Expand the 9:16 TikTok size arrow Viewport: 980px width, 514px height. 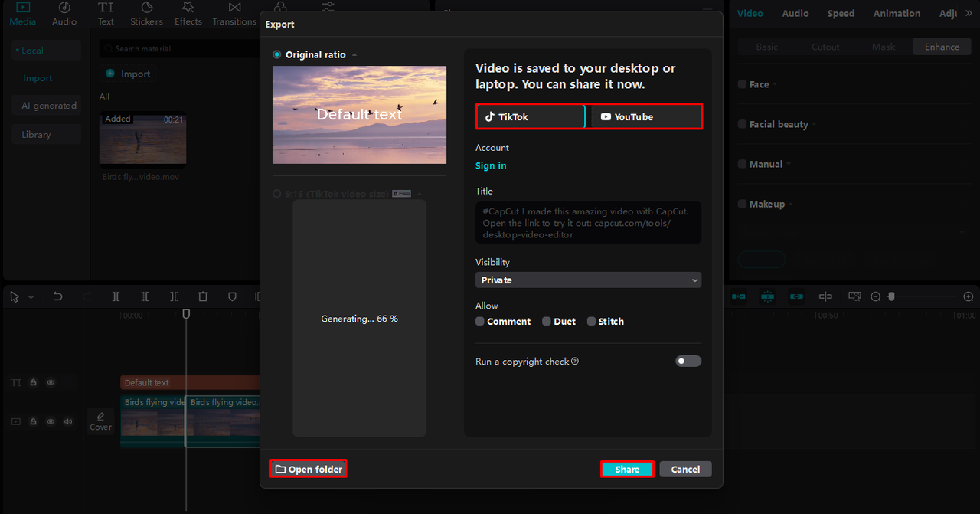tap(420, 194)
